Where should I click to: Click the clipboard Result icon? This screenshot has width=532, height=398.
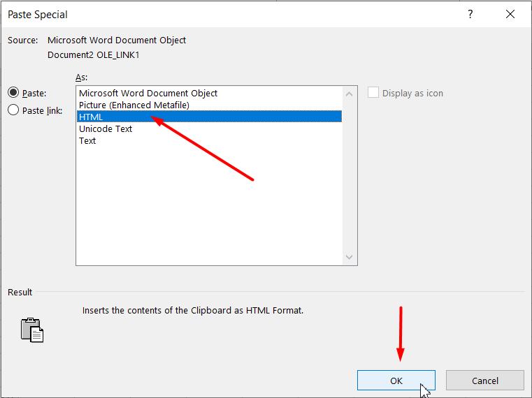pyautogui.click(x=32, y=330)
